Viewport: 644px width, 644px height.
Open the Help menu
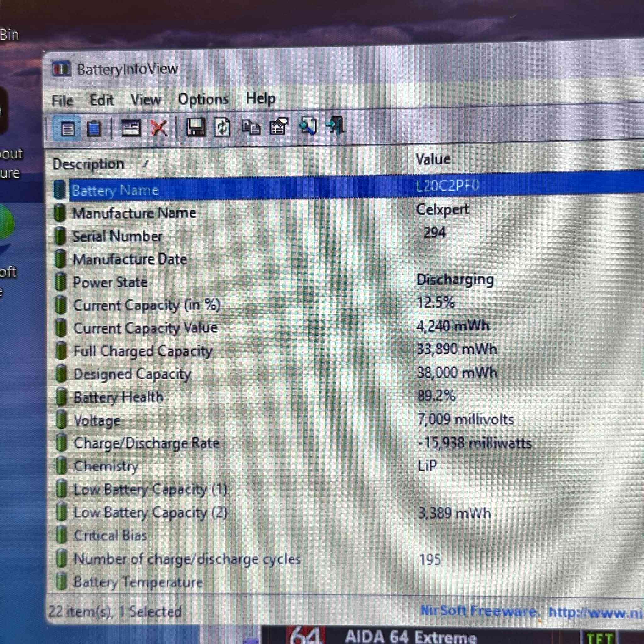pos(260,98)
